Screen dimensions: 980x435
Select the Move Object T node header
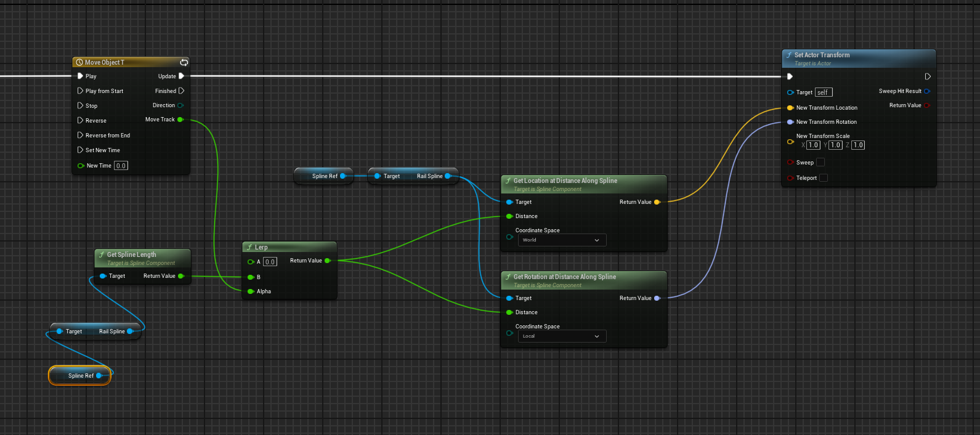[131, 62]
